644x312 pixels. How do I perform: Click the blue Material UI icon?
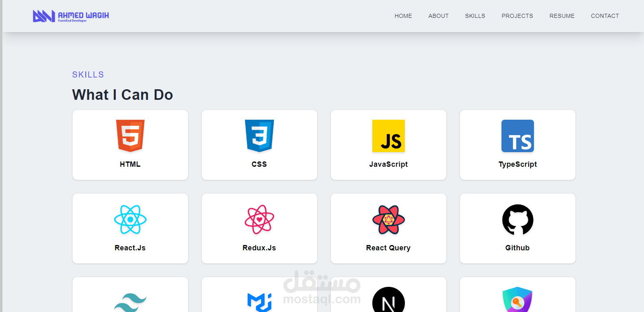click(x=259, y=302)
